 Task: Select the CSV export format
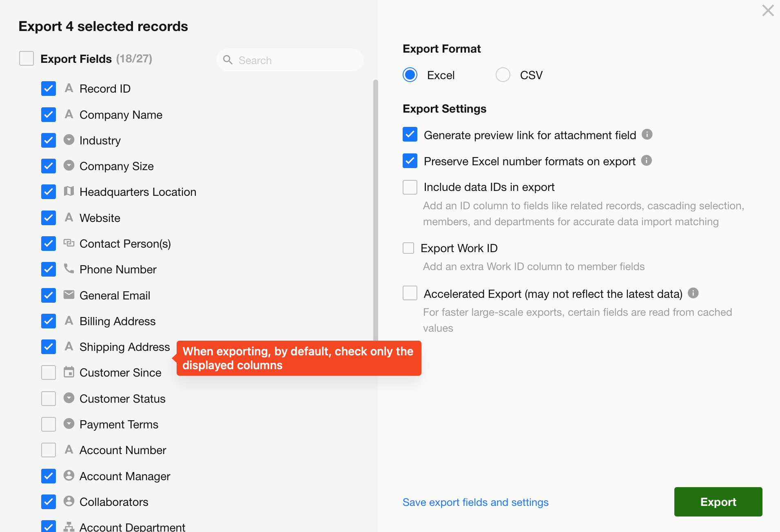(503, 75)
